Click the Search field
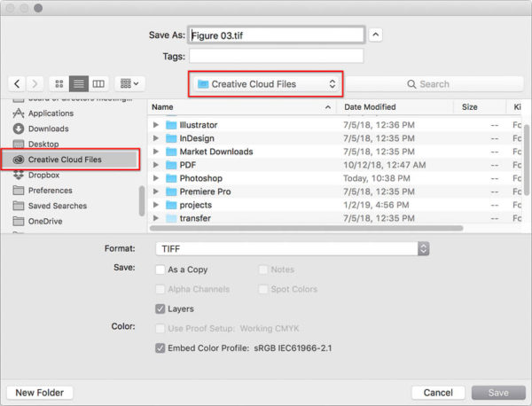 pyautogui.click(x=434, y=84)
